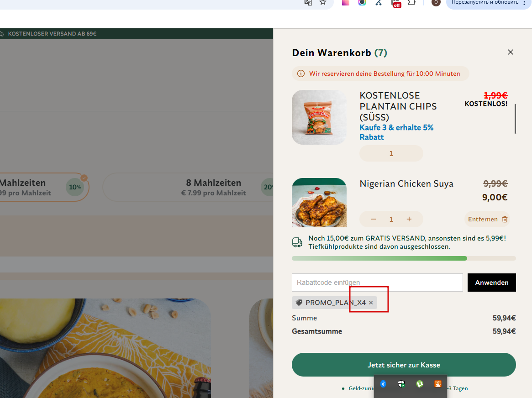The height and width of the screenshot is (398, 532).
Task: Open the Plantain Chips product thumbnail
Action: (319, 117)
